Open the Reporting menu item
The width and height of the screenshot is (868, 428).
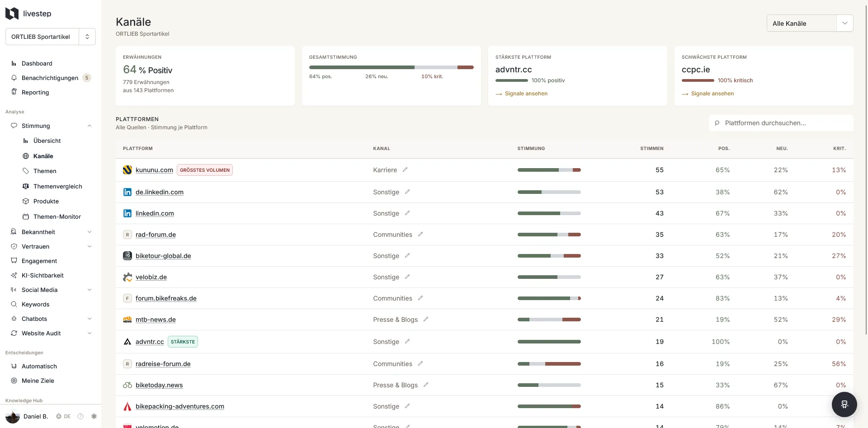(35, 92)
